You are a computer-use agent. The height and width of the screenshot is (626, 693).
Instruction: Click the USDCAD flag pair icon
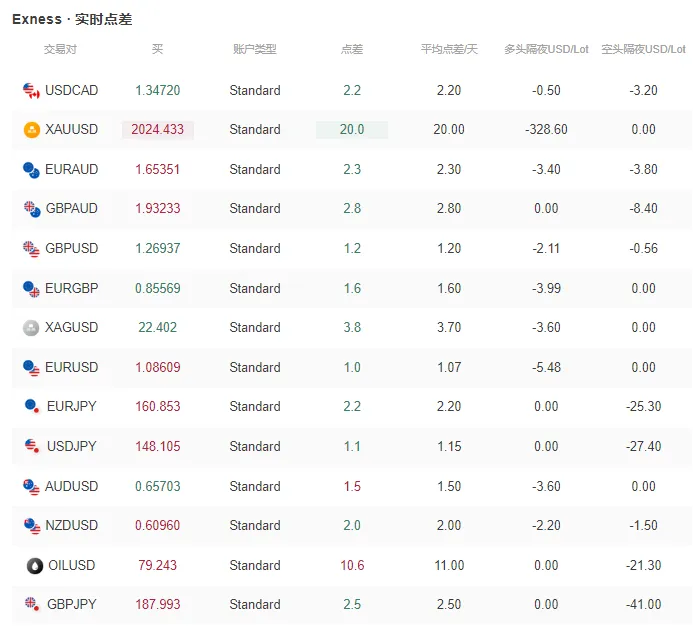click(31, 91)
